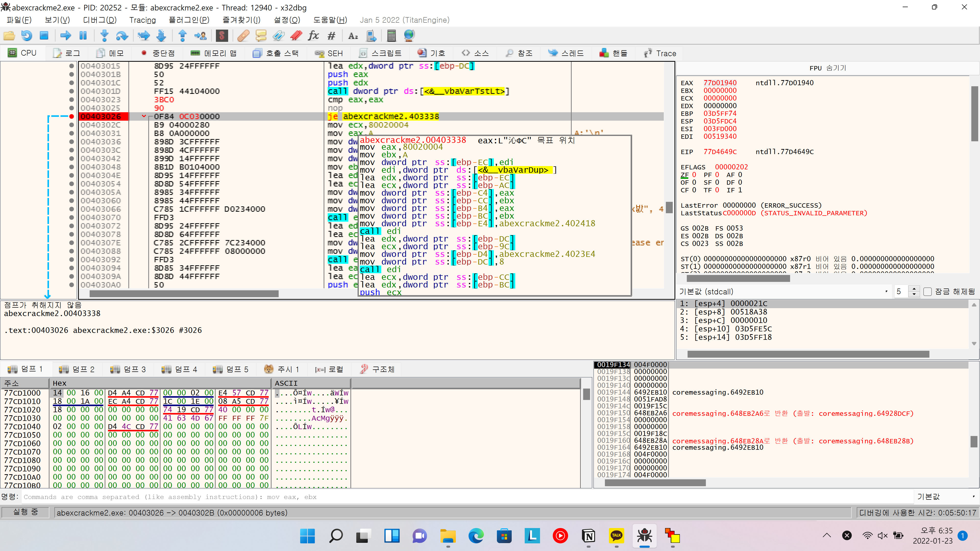980x551 pixels.
Task: Open the Tracing menu
Action: pyautogui.click(x=143, y=20)
